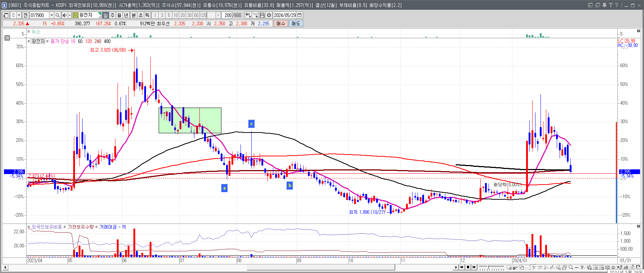Select the yearly 년 period button
The width and height of the screenshot is (644, 273).
(126, 15)
